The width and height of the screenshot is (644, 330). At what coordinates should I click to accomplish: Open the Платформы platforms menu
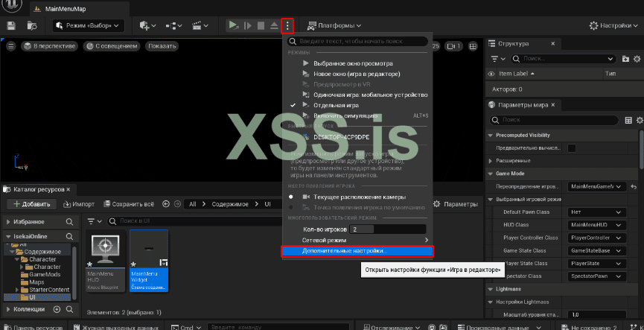pos(334,25)
